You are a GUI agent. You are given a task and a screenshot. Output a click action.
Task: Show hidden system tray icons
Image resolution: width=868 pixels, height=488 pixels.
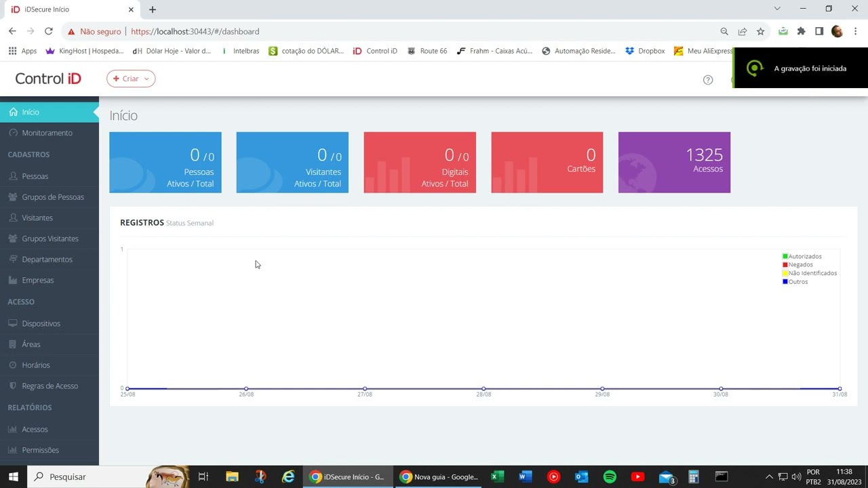(769, 476)
